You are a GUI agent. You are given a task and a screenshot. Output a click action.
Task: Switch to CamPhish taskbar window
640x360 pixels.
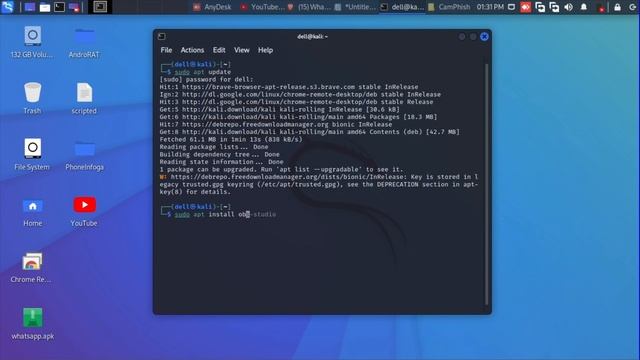coord(449,7)
